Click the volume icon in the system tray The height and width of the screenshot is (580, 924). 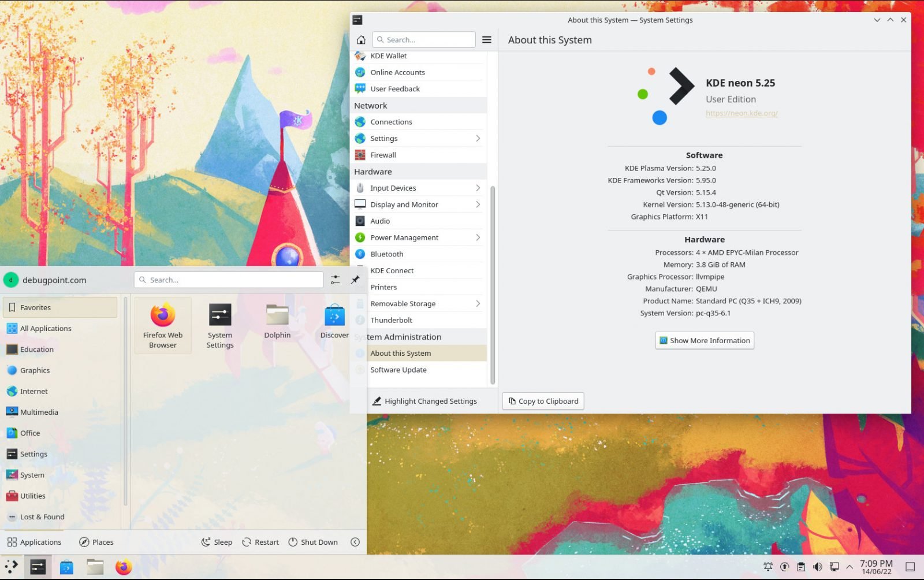click(x=818, y=567)
